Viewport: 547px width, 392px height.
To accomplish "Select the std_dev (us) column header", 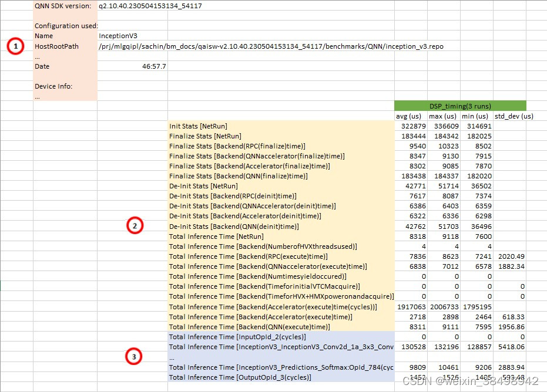I will [x=514, y=116].
